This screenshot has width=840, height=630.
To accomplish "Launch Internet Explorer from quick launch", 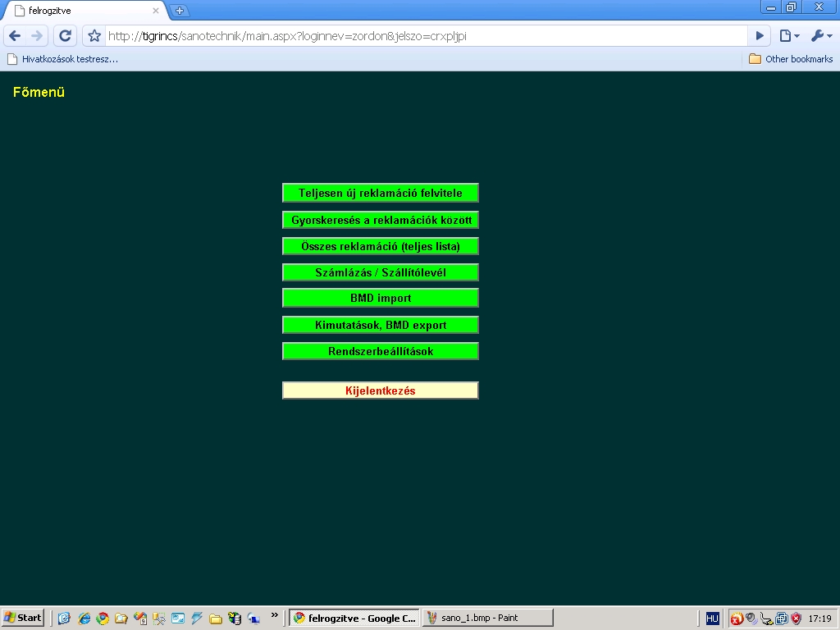I will coord(84,619).
